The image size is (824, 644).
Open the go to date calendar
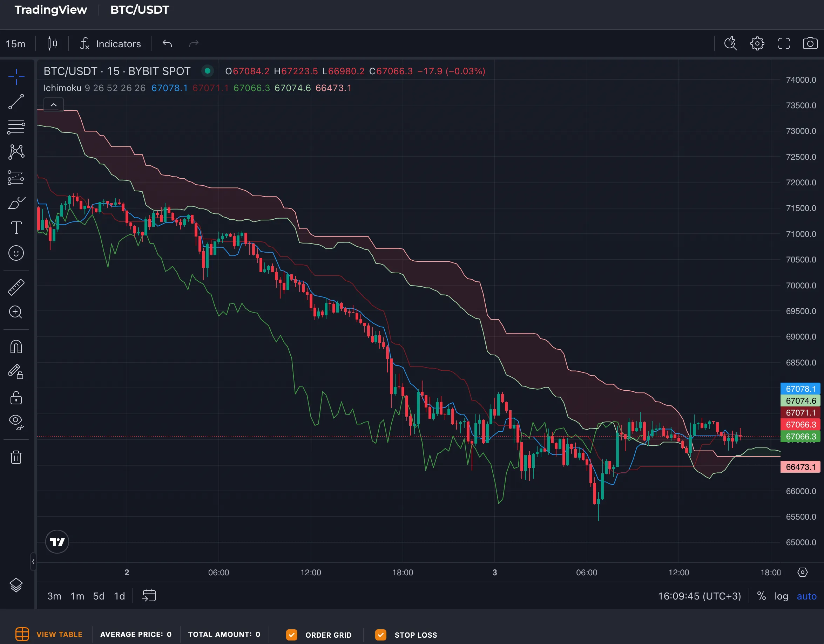pyautogui.click(x=149, y=596)
